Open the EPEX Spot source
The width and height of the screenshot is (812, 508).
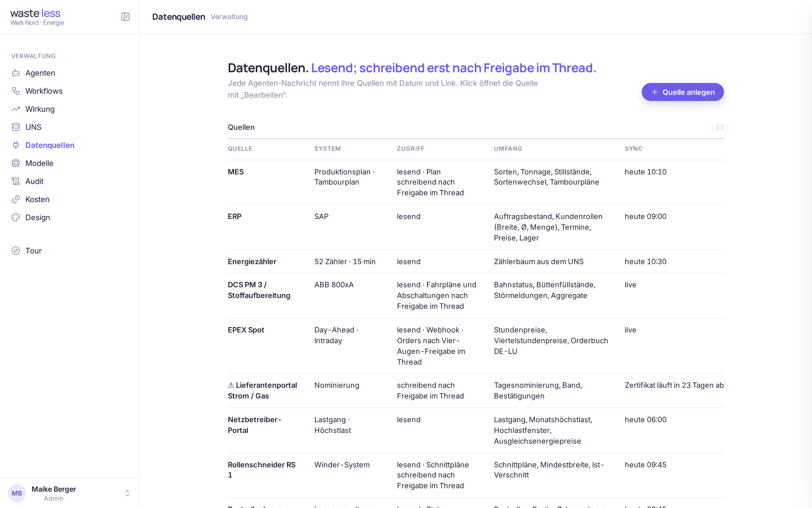[476, 346]
